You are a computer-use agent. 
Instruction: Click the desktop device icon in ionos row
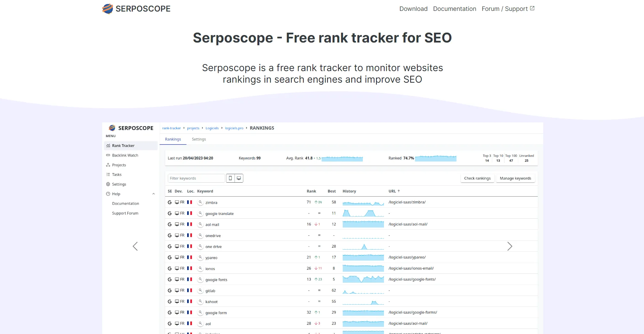177,268
